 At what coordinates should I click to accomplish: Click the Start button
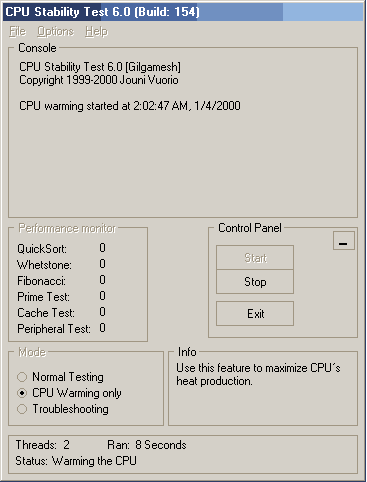tap(255, 258)
